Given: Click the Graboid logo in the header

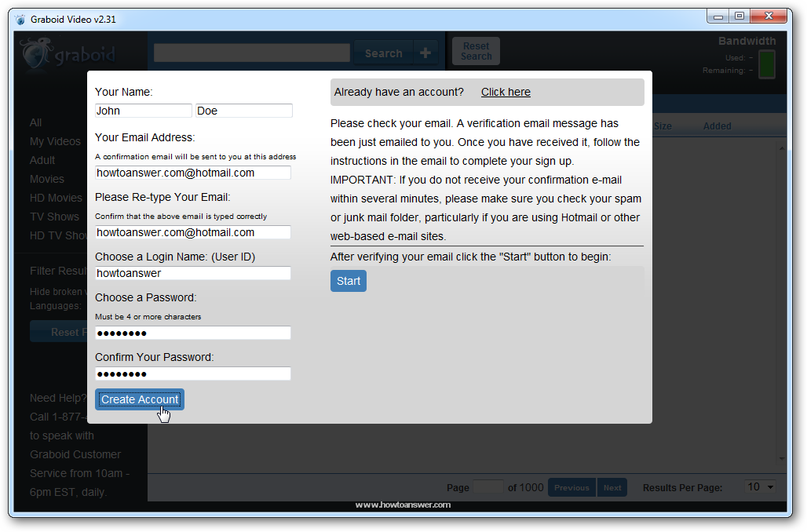Looking at the screenshot, I should coord(68,53).
